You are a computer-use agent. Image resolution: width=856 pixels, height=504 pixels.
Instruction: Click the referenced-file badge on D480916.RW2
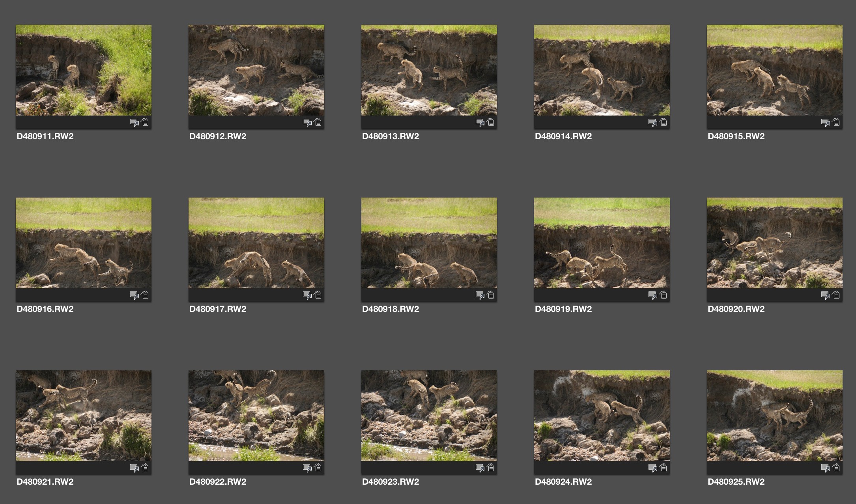(x=135, y=295)
